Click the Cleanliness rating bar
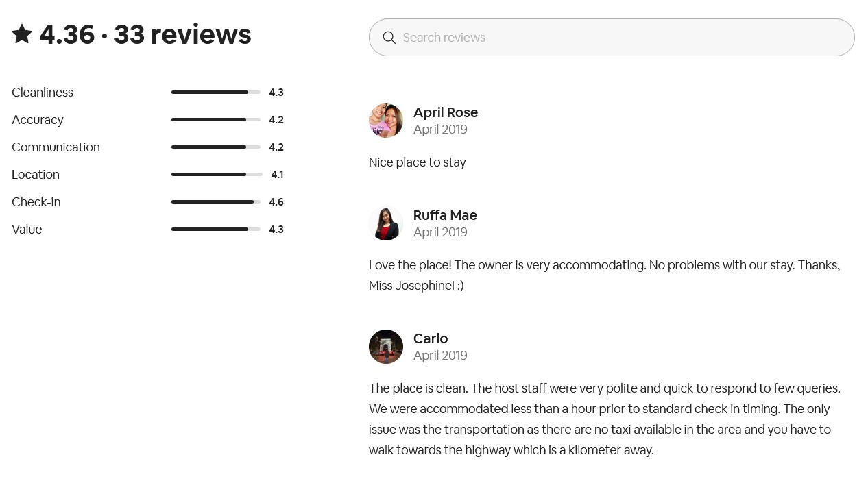This screenshot has width=868, height=481. pyautogui.click(x=216, y=92)
